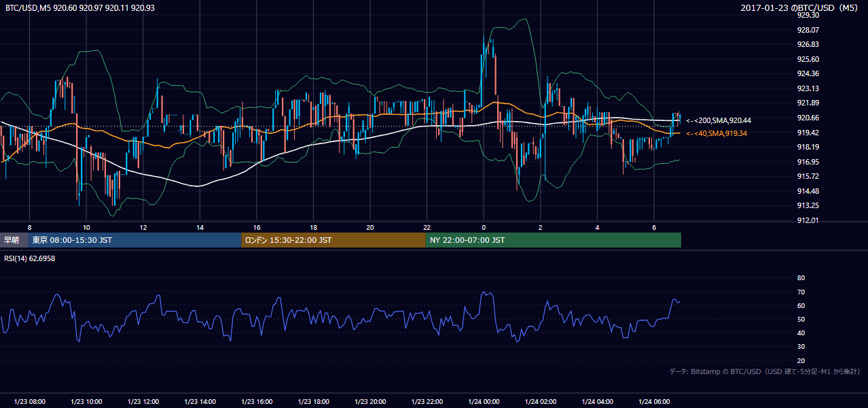Click the RSI 20 level label
The width and height of the screenshot is (868, 408).
coord(801,360)
